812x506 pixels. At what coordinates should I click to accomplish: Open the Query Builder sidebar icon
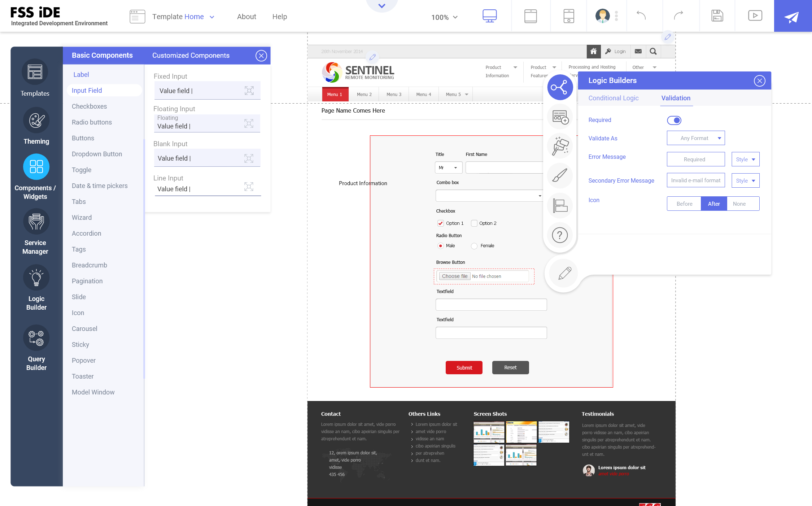[36, 338]
